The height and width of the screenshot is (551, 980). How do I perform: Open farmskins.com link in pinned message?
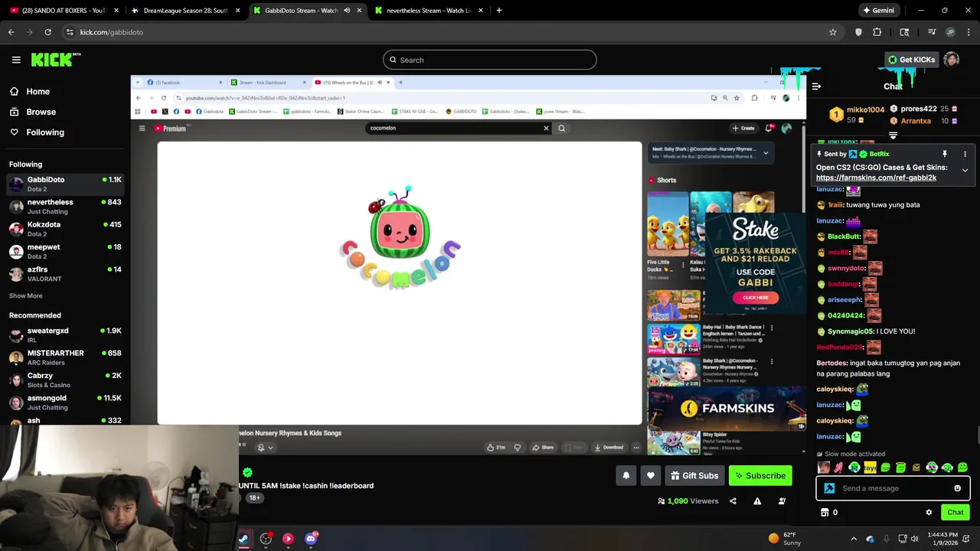coord(876,178)
